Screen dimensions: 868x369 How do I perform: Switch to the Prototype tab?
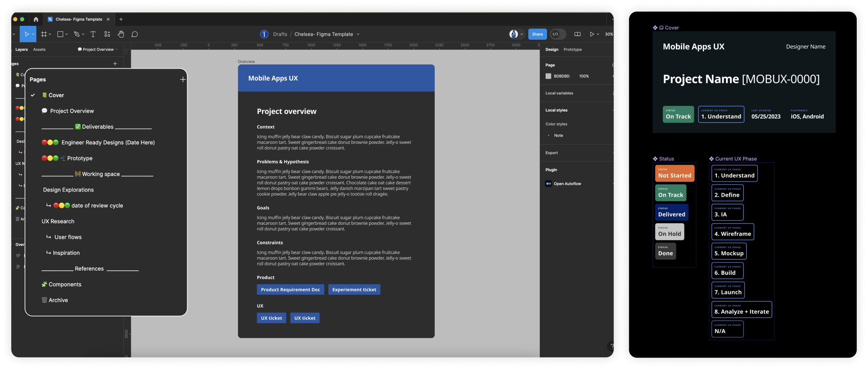point(572,50)
